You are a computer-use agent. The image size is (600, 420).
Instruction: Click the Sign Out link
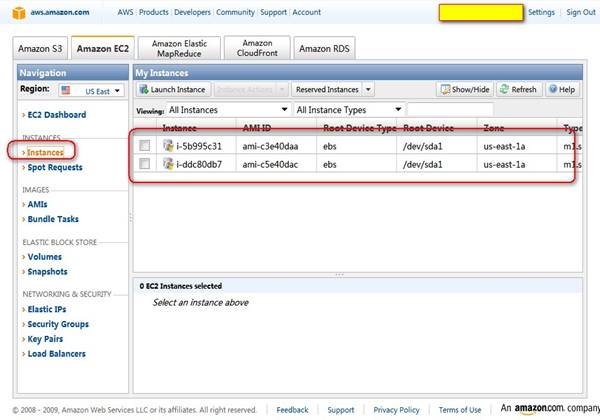pos(580,12)
